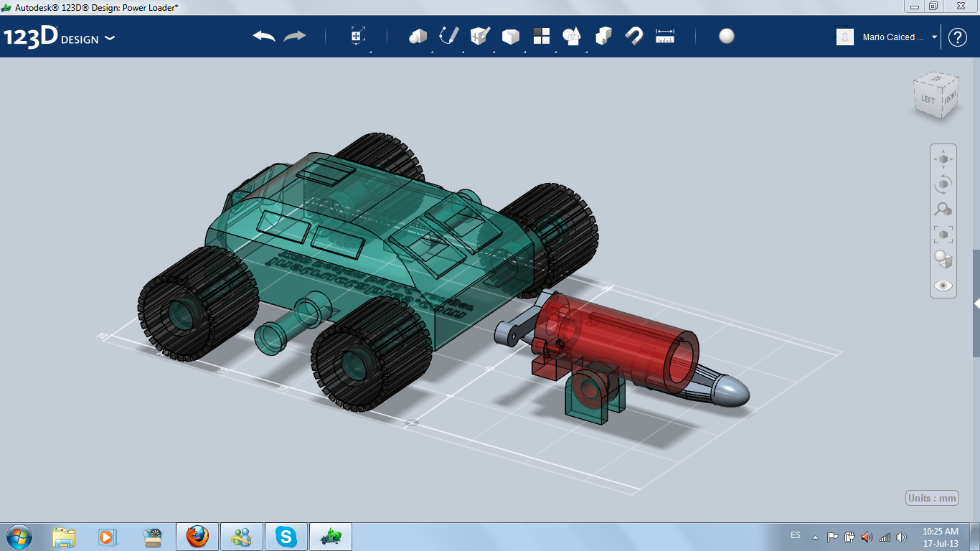Click the Show desktop strip beside the clock
This screenshot has height=551, width=980.
click(975, 537)
